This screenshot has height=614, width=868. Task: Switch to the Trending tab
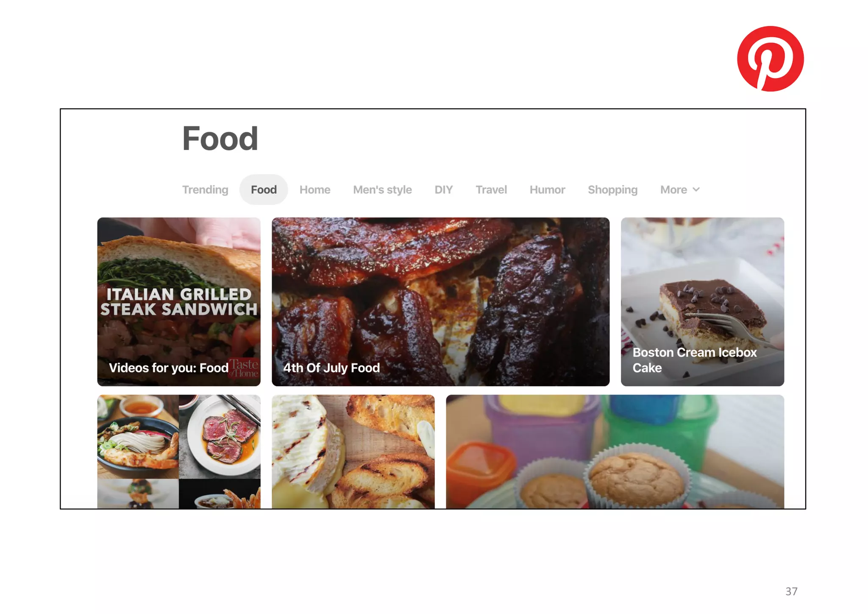(205, 190)
